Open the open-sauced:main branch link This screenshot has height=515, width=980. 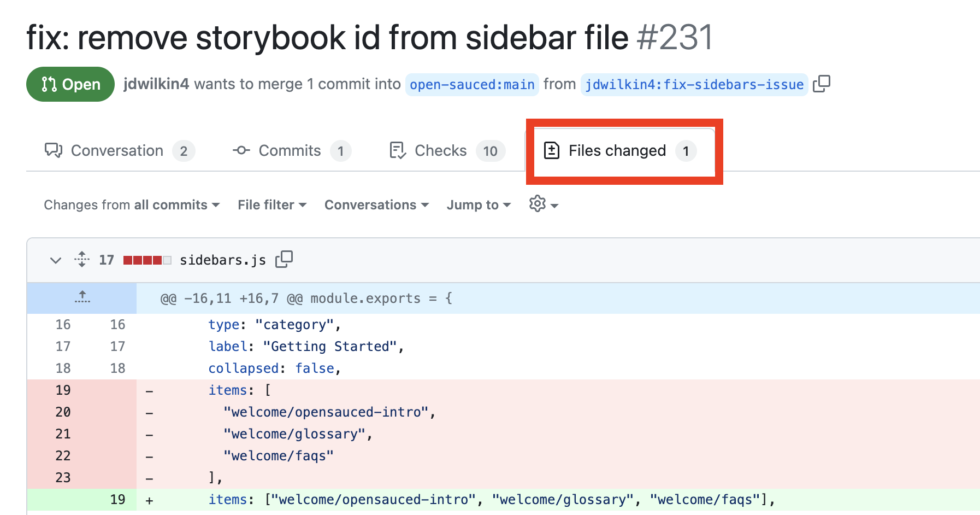(471, 84)
